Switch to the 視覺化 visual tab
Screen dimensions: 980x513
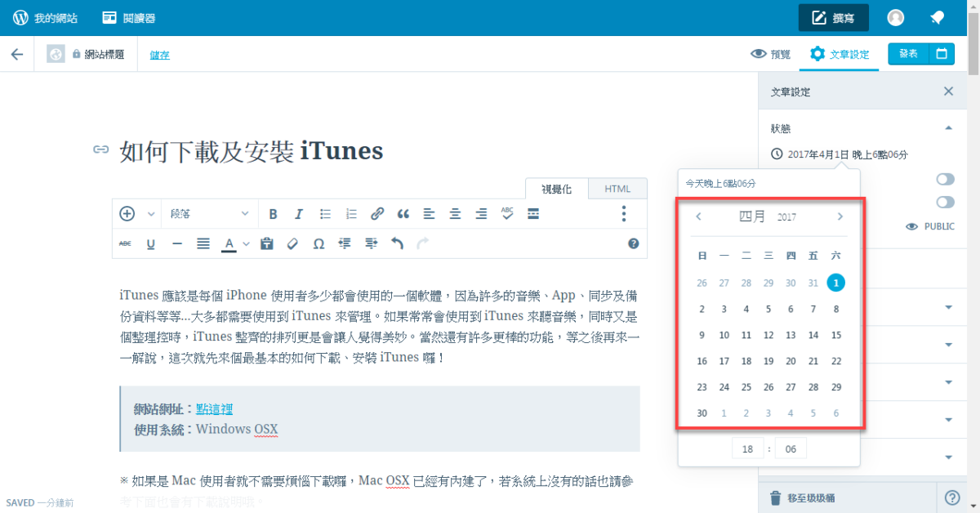(x=556, y=189)
